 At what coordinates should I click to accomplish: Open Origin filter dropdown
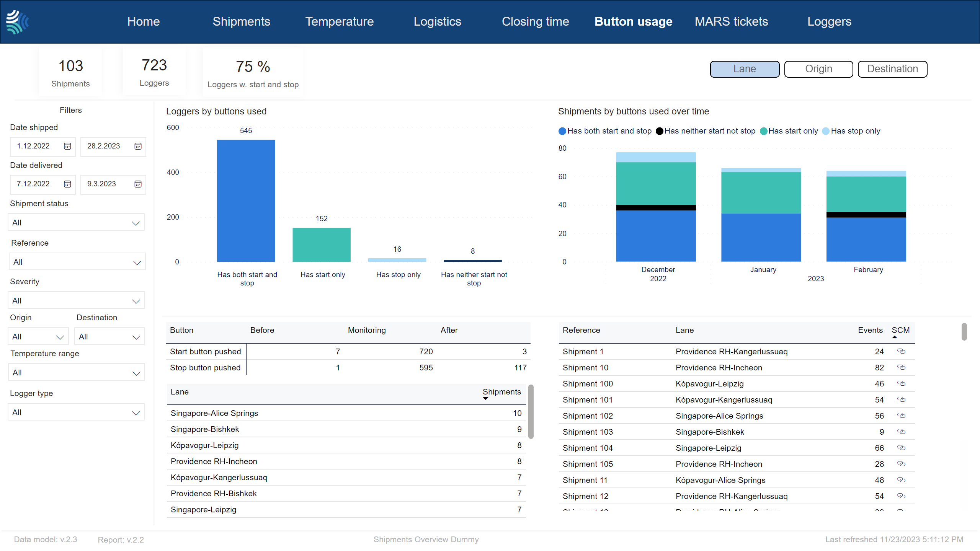[x=38, y=336]
